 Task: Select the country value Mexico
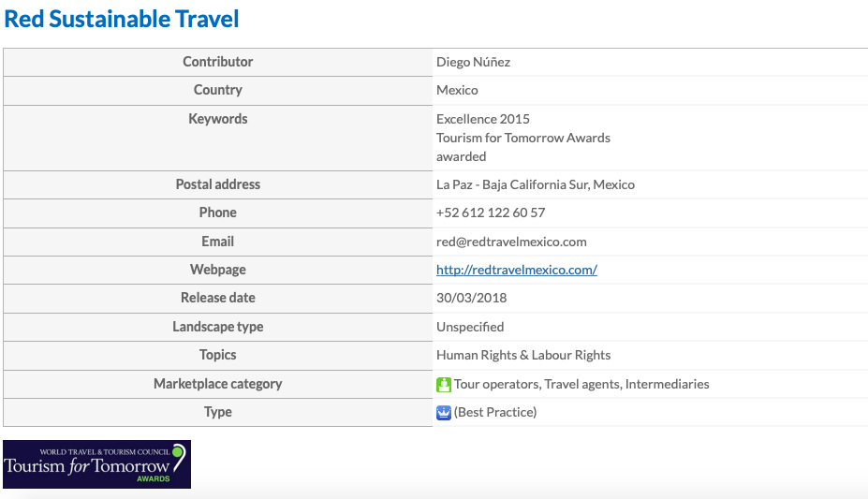[457, 90]
